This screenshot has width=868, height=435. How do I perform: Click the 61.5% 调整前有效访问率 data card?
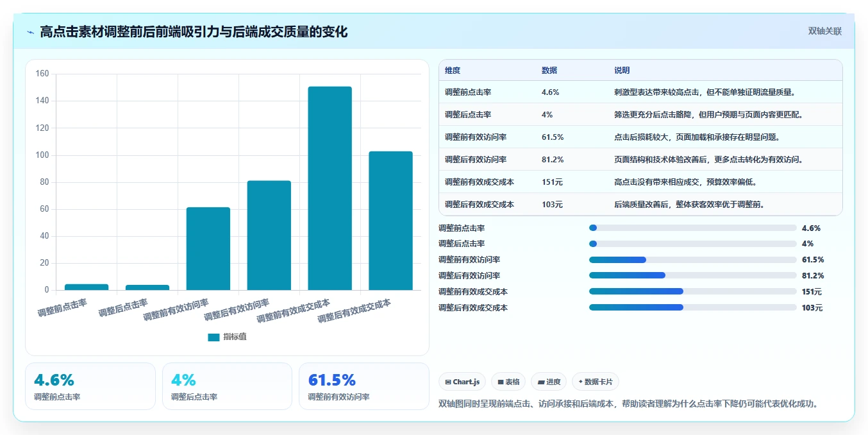[364, 386]
